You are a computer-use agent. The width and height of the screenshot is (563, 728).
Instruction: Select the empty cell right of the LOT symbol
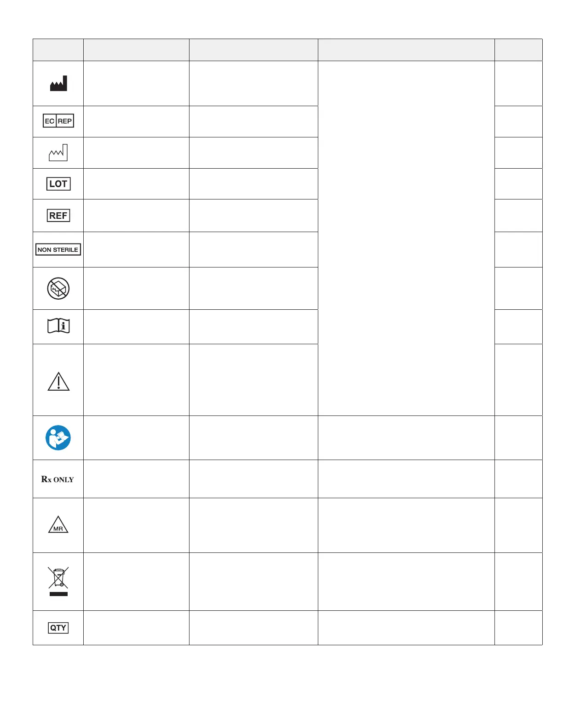[x=136, y=184]
